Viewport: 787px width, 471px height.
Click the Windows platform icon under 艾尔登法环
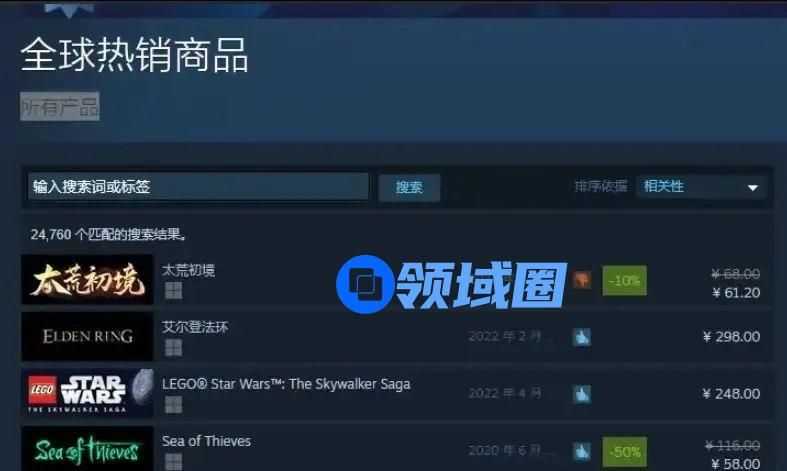(x=174, y=347)
